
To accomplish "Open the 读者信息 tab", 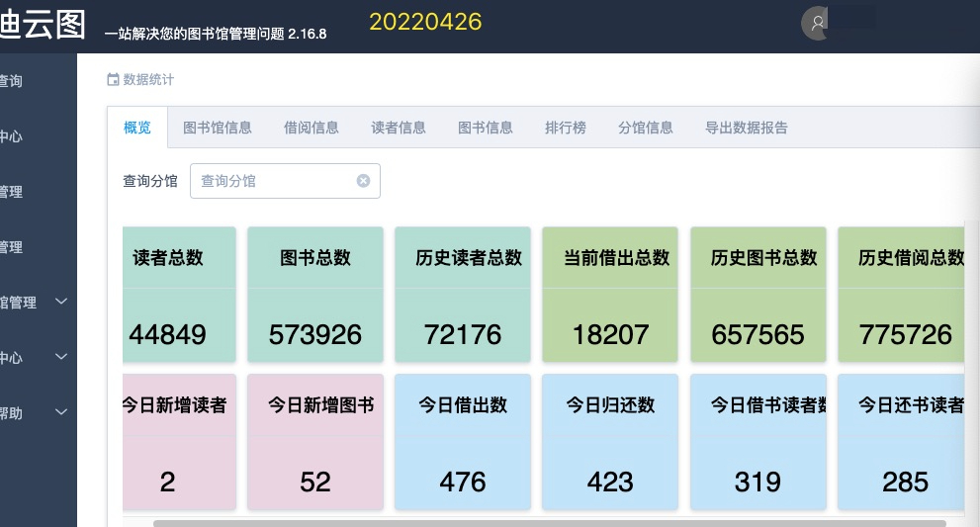I will coord(399,128).
